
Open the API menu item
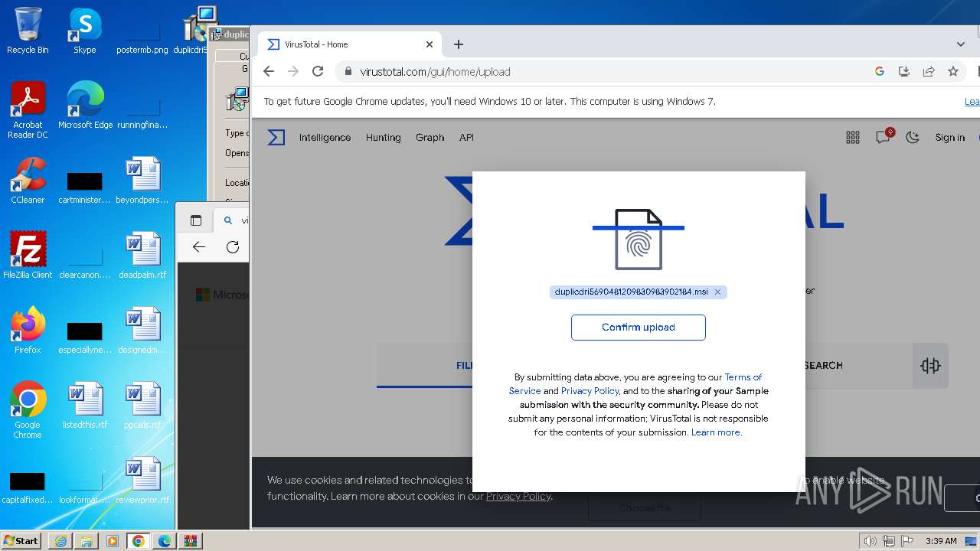pyautogui.click(x=466, y=138)
